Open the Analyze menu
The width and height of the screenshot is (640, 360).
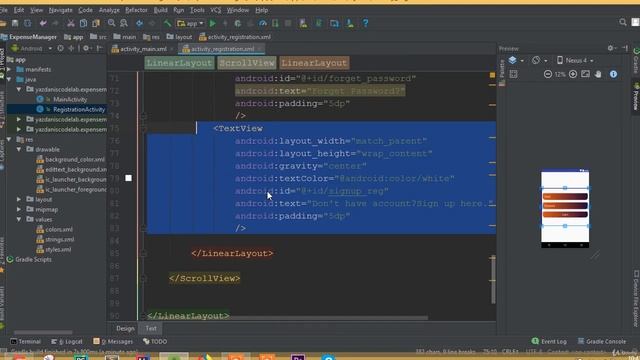pyautogui.click(x=109, y=10)
